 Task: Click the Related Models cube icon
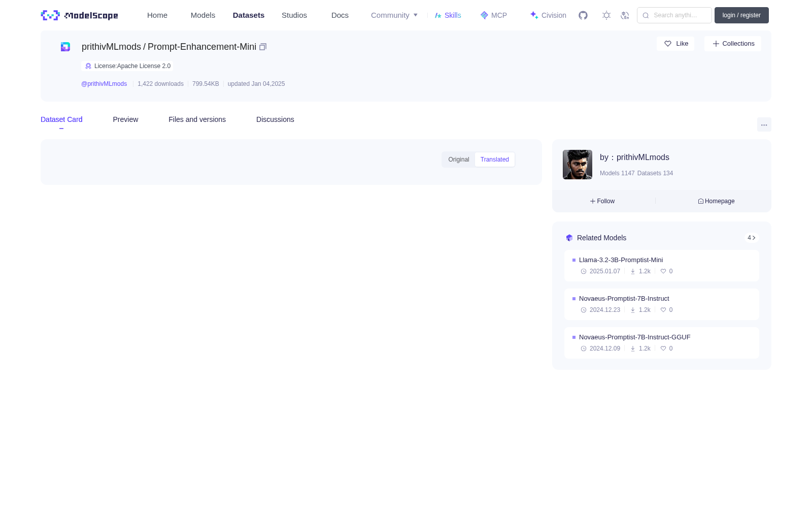(569, 238)
